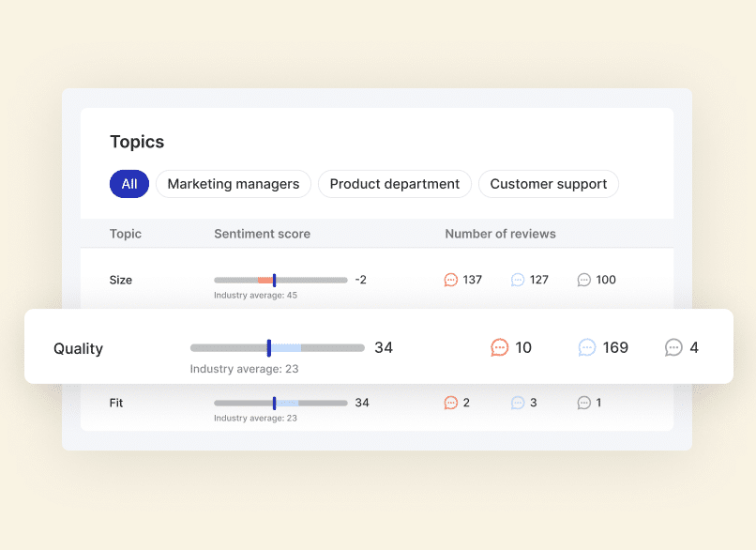
Task: Click the blue positive reviews icon in Quality row
Action: coord(587,348)
